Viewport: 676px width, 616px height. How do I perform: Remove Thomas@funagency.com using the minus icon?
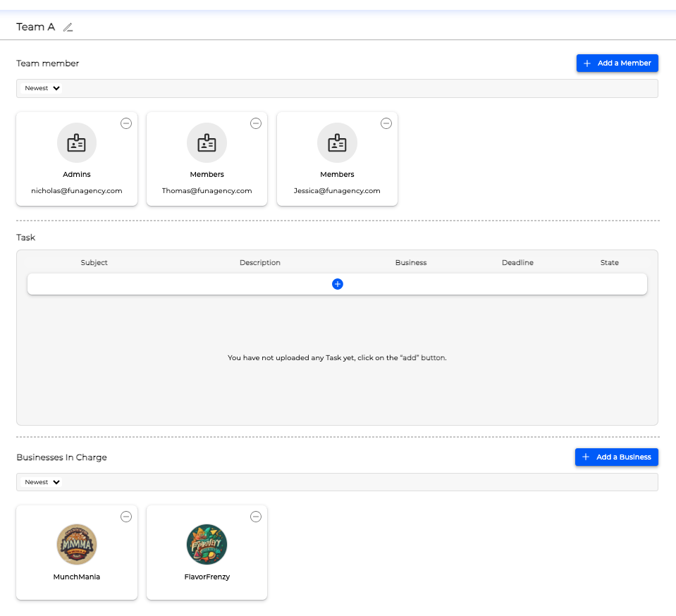[256, 123]
